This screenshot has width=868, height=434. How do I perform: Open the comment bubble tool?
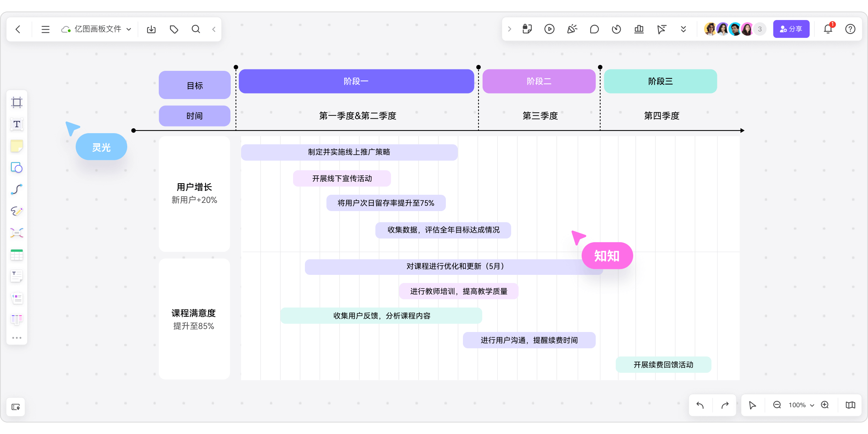(x=594, y=29)
